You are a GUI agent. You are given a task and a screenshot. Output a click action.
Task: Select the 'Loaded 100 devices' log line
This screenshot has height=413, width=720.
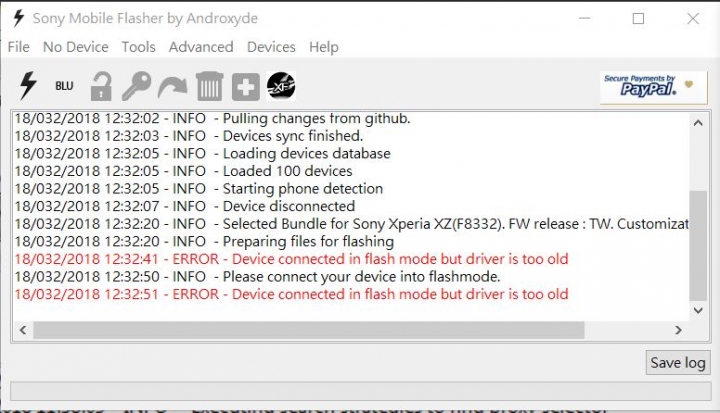tap(183, 171)
